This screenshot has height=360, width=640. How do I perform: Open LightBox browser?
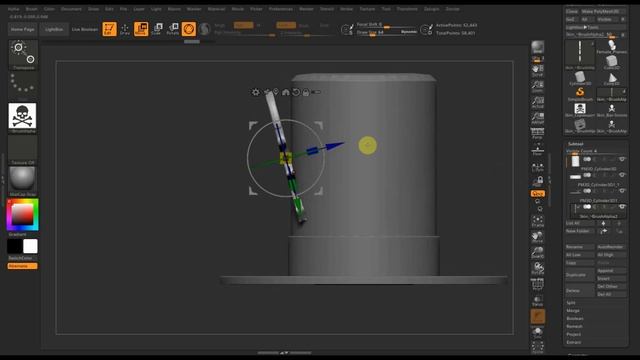pyautogui.click(x=54, y=29)
